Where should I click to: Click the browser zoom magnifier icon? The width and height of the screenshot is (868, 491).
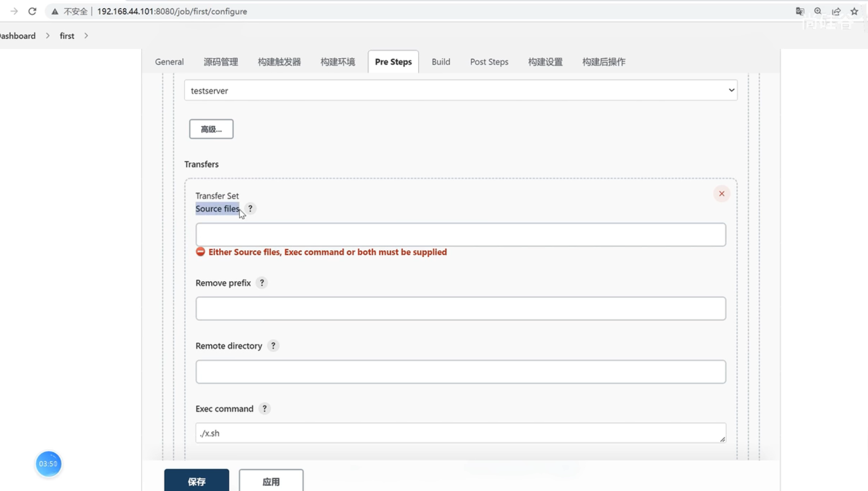click(818, 11)
